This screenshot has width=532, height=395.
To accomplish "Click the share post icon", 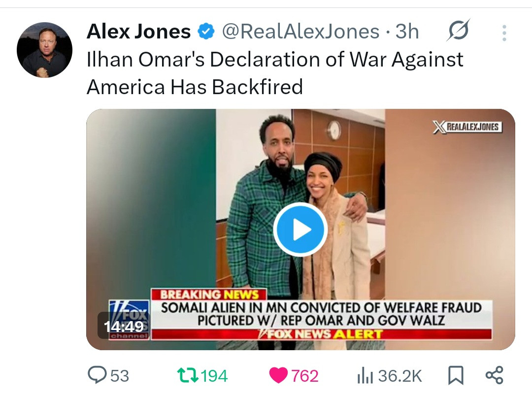I will pyautogui.click(x=495, y=375).
